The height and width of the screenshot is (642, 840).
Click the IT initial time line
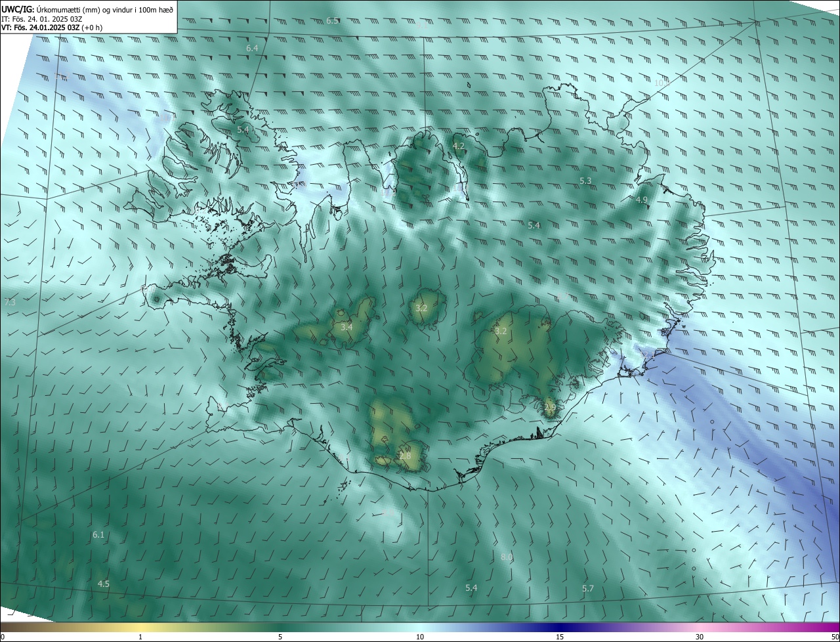[43, 19]
